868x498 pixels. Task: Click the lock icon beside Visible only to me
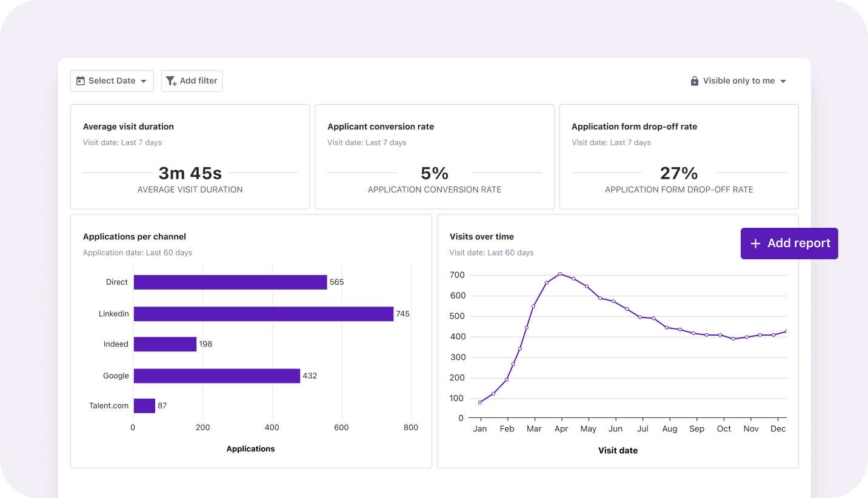[x=695, y=81]
